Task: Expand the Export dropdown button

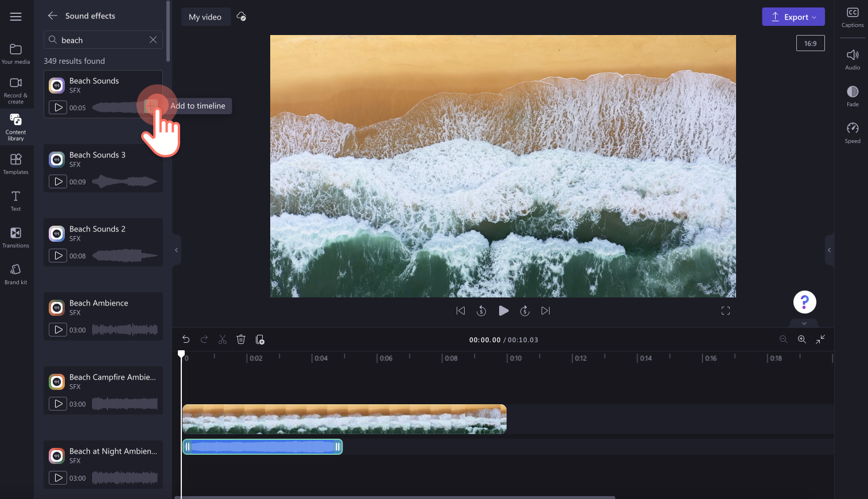Action: [793, 17]
